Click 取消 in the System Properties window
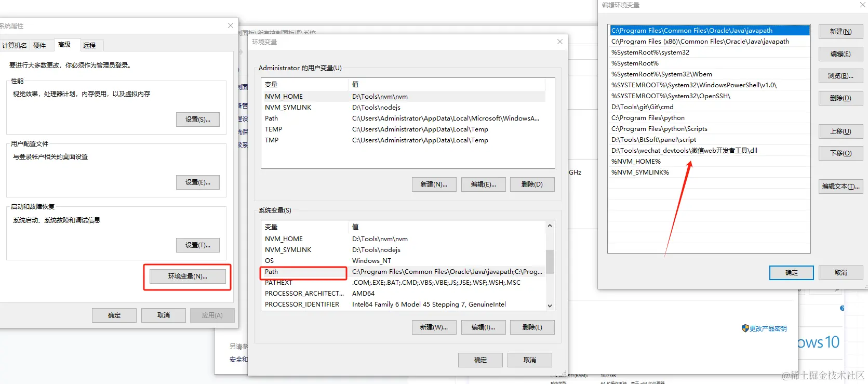 [164, 315]
